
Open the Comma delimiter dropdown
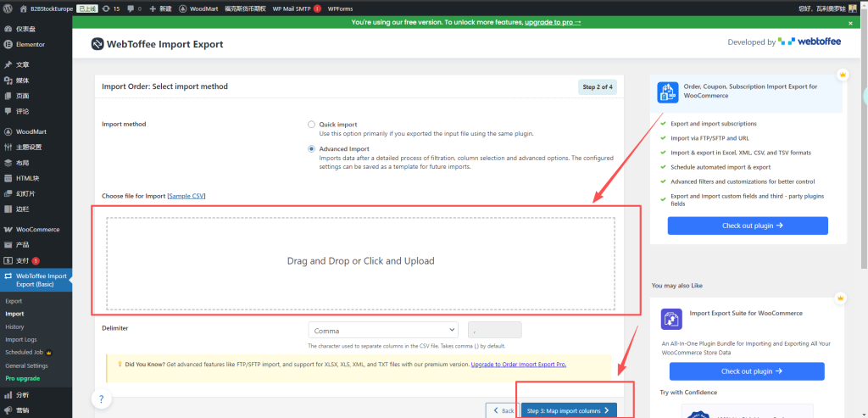click(383, 331)
